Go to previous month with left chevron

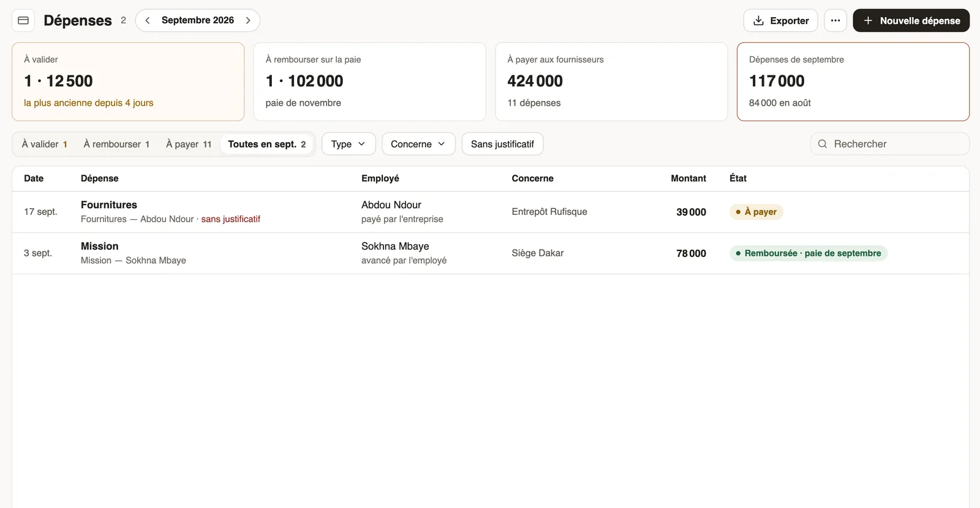click(147, 20)
